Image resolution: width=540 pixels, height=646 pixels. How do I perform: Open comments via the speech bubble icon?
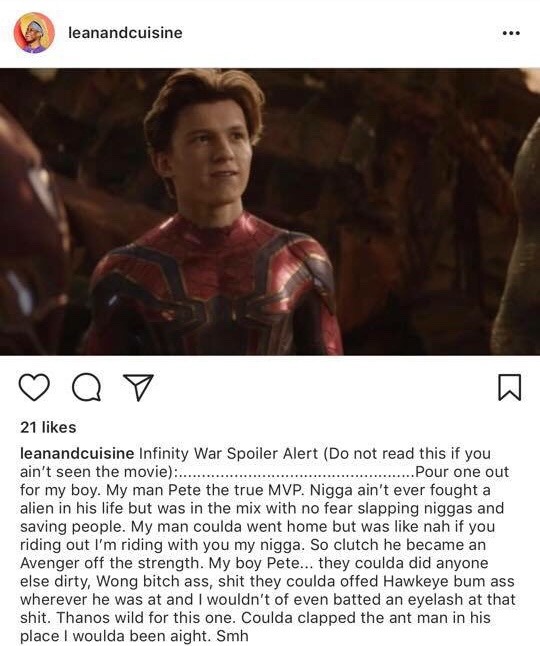86,387
